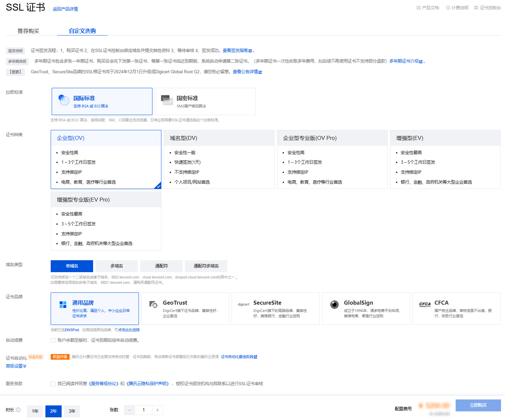Select the 国密标准 encryption standard card

tap(205, 101)
